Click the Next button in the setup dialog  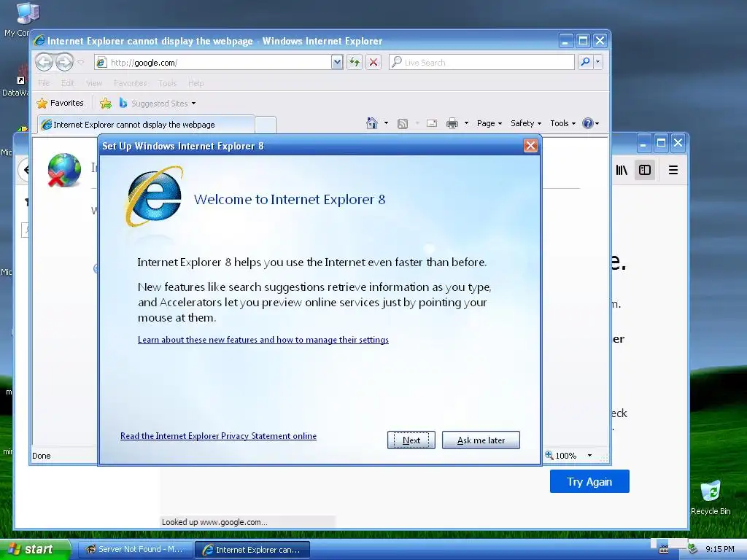(x=411, y=440)
